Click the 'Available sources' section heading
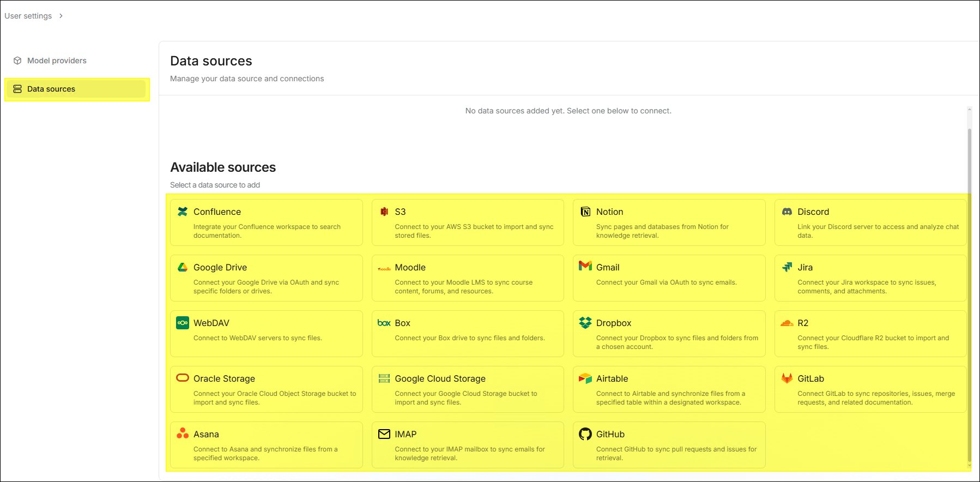The image size is (980, 482). tap(223, 167)
